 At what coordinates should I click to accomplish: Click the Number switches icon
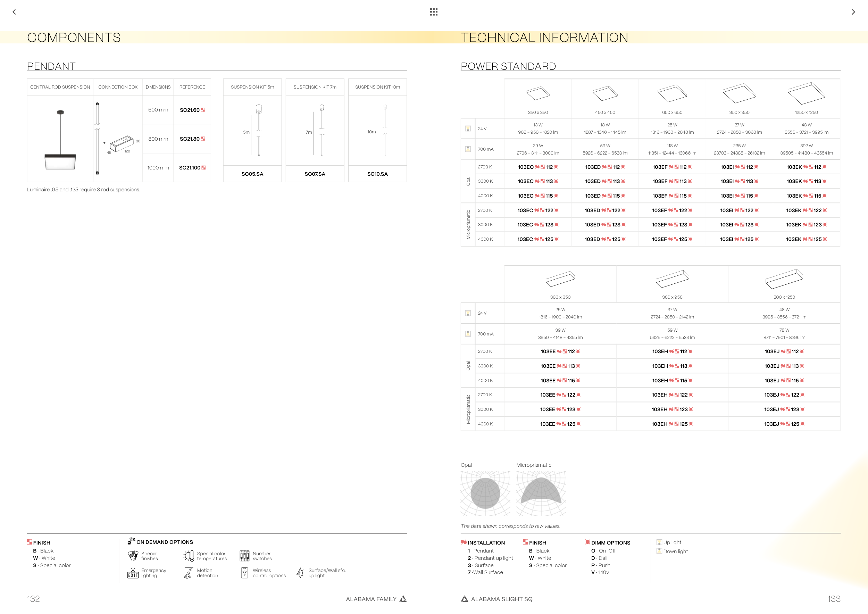(x=244, y=556)
